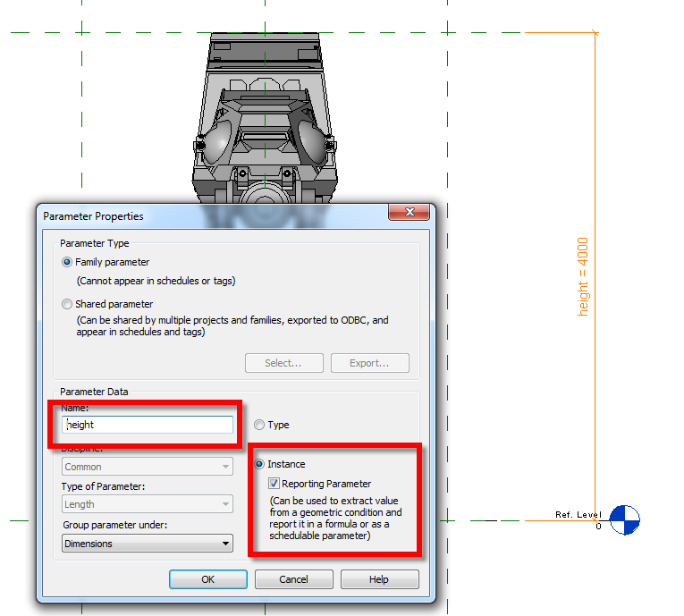Choose the Instance radio option

click(259, 464)
